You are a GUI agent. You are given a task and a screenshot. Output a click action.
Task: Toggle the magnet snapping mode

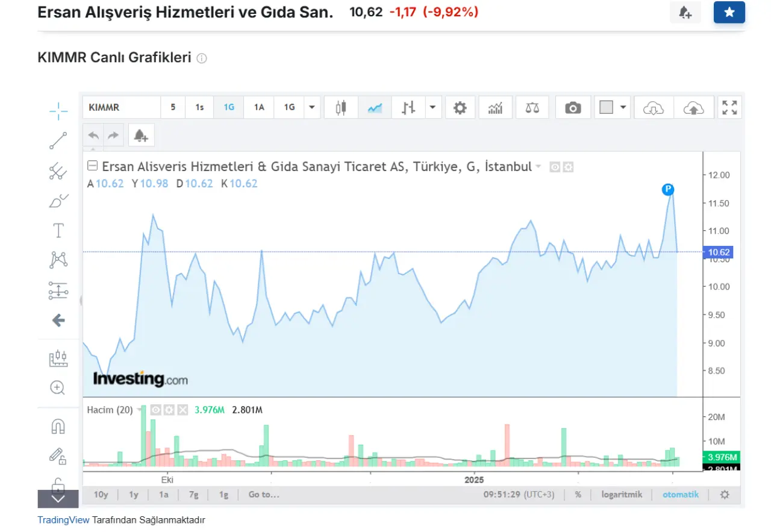(x=58, y=427)
